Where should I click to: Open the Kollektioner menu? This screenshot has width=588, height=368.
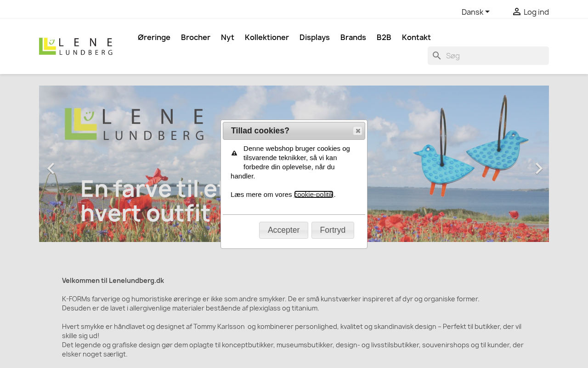[267, 37]
